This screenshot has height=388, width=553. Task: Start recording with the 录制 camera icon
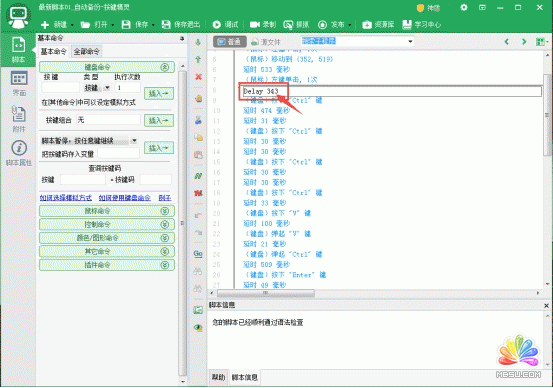click(x=255, y=24)
